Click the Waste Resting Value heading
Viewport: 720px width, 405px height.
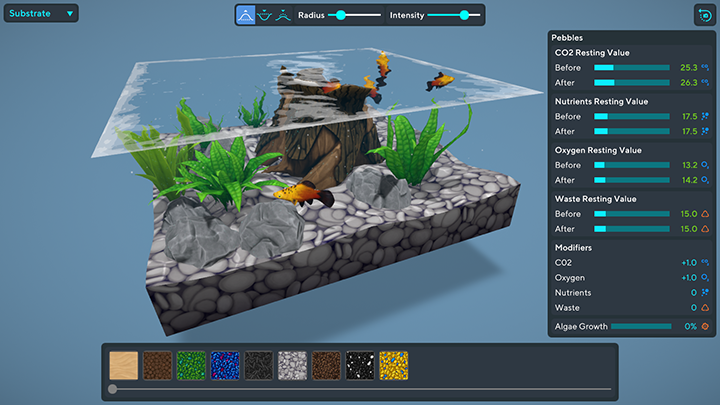point(596,199)
